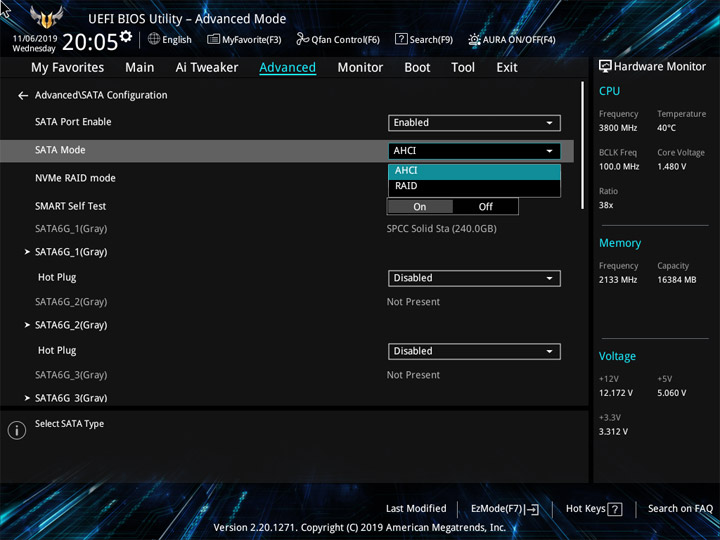Image resolution: width=720 pixels, height=540 pixels.
Task: Select the SMART Self Test label
Action: pyautogui.click(x=70, y=206)
